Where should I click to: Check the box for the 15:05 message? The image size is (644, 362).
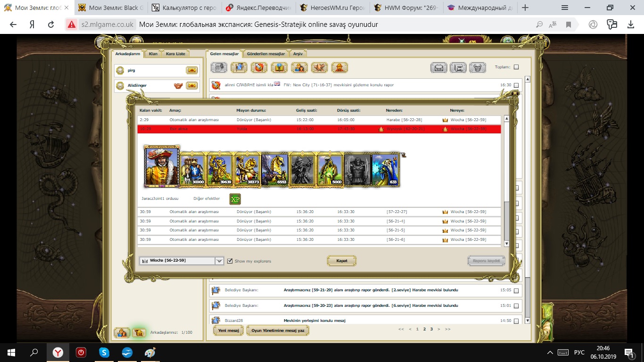point(516,290)
